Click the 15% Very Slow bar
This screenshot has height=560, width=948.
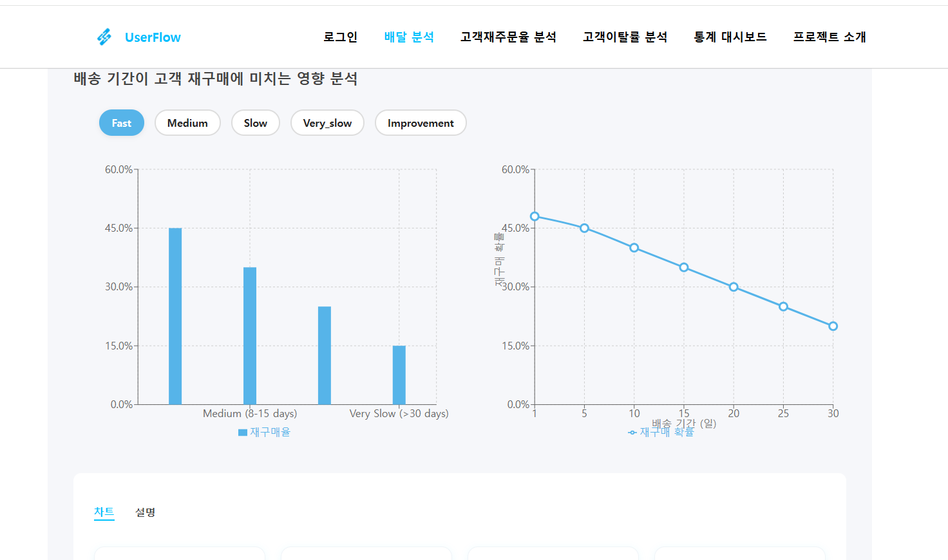click(399, 375)
